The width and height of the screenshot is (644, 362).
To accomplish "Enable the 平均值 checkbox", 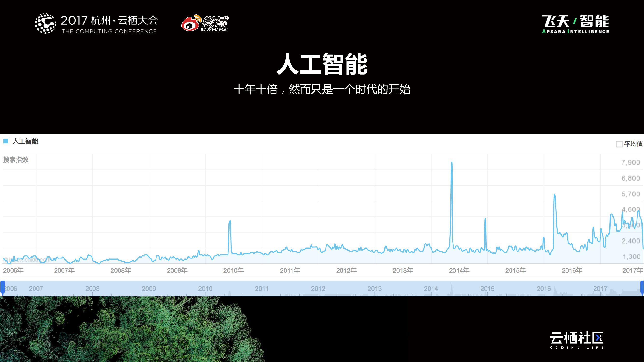I will tap(619, 144).
